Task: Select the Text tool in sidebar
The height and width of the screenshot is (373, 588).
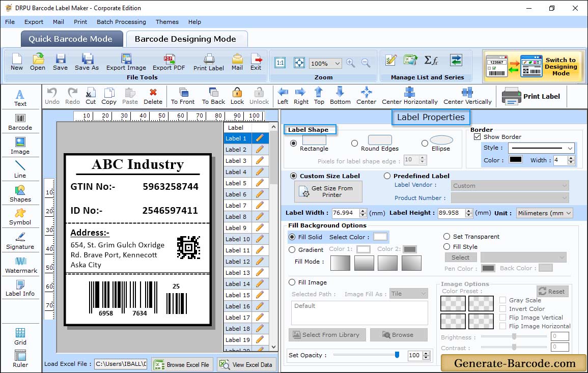Action: 20,98
